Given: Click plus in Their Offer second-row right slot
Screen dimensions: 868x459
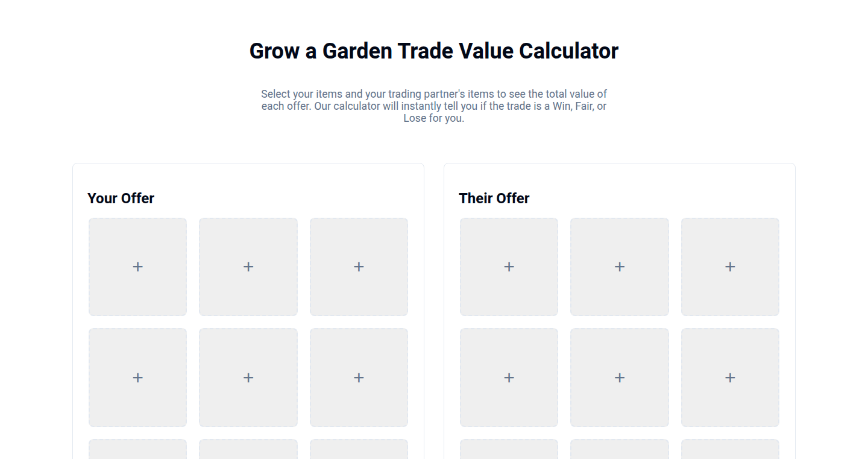Looking at the screenshot, I should click(x=730, y=378).
